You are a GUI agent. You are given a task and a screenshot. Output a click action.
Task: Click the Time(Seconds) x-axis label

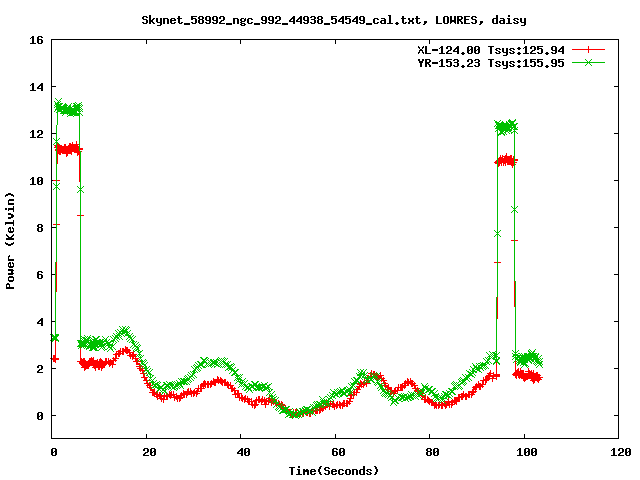[x=334, y=471]
